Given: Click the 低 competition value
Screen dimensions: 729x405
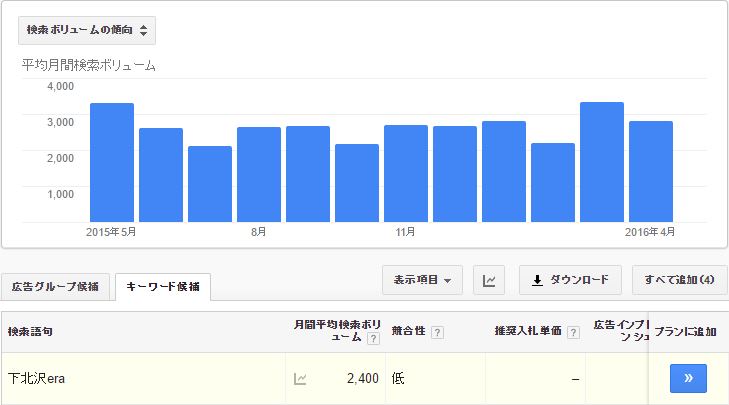Looking at the screenshot, I should (x=398, y=378).
